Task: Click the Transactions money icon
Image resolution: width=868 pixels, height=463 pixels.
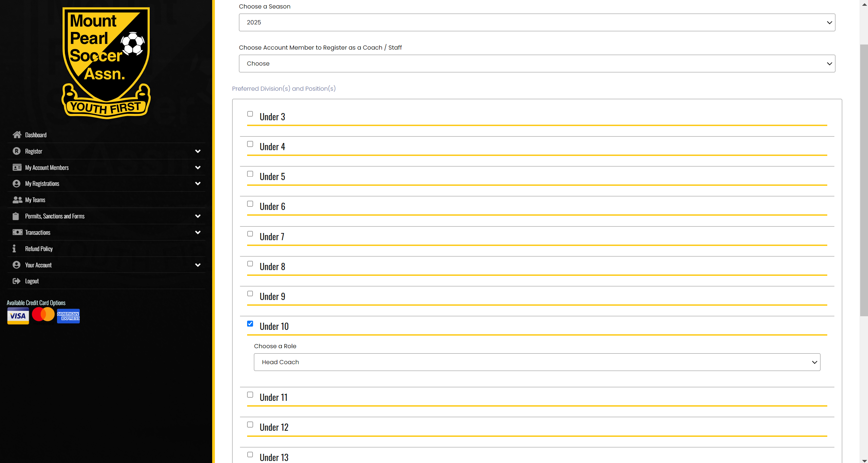Action: 17,232
